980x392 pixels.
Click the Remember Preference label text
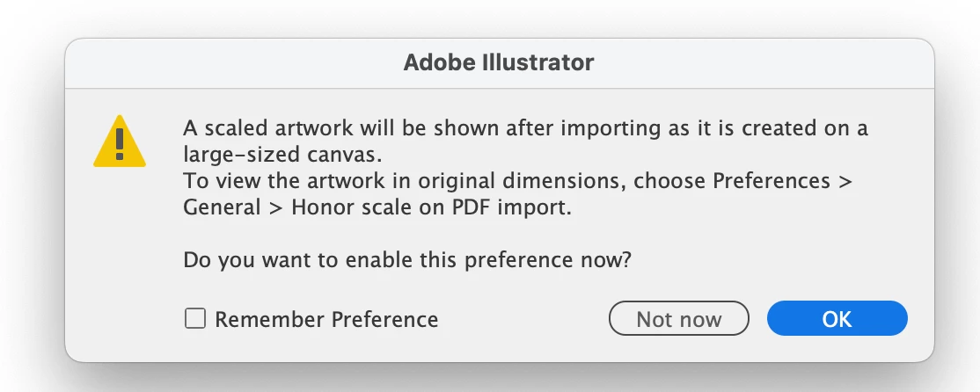point(326,319)
